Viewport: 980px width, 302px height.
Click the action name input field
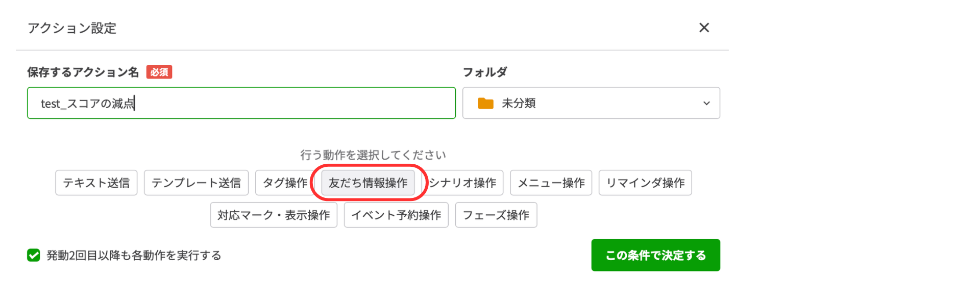241,103
